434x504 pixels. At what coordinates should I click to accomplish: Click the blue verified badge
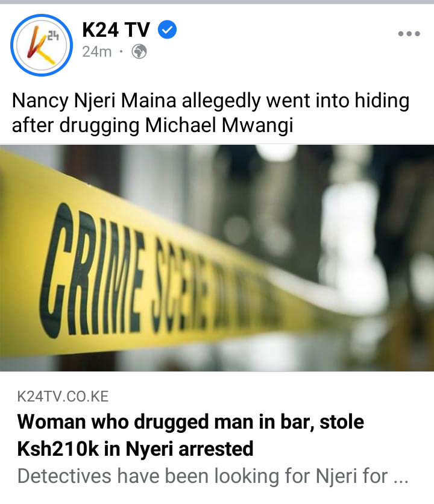167,30
